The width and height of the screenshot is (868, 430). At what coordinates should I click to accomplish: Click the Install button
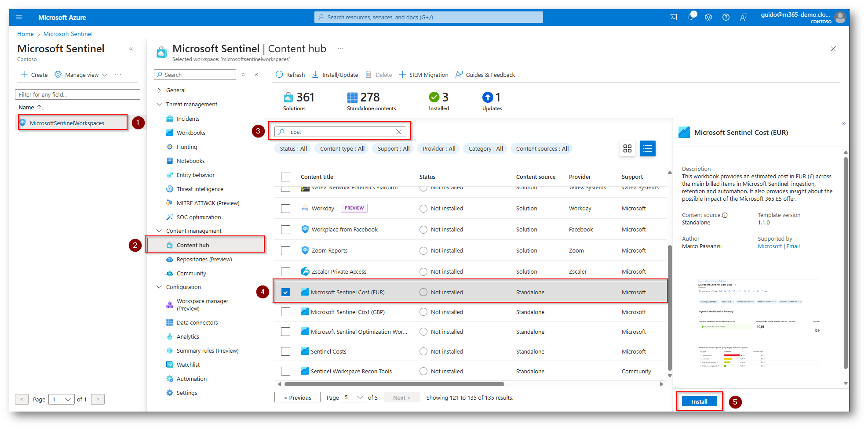pos(699,401)
